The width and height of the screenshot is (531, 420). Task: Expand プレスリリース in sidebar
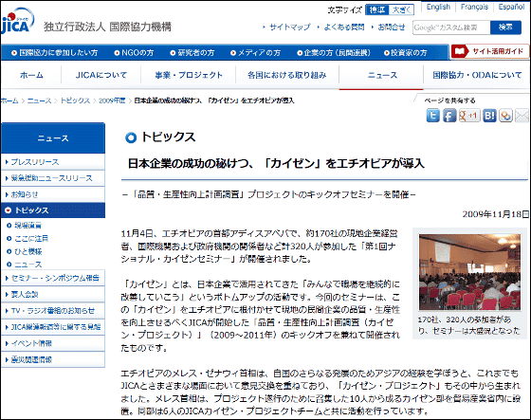click(x=53, y=162)
